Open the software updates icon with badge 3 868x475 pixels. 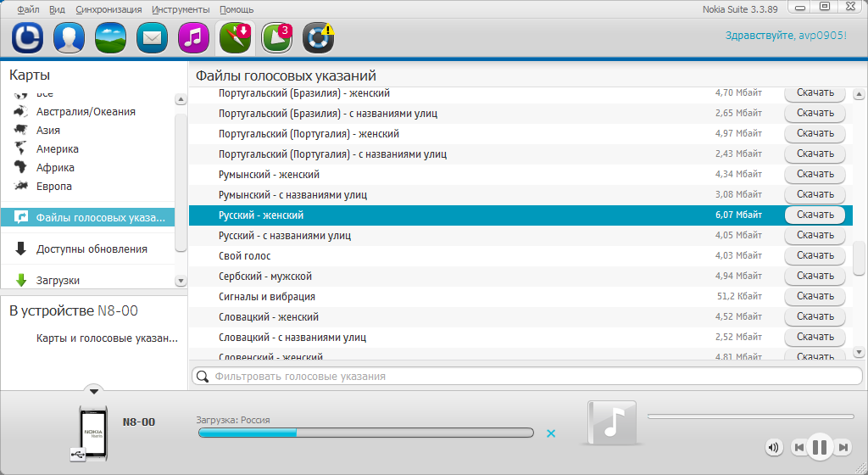coord(276,38)
